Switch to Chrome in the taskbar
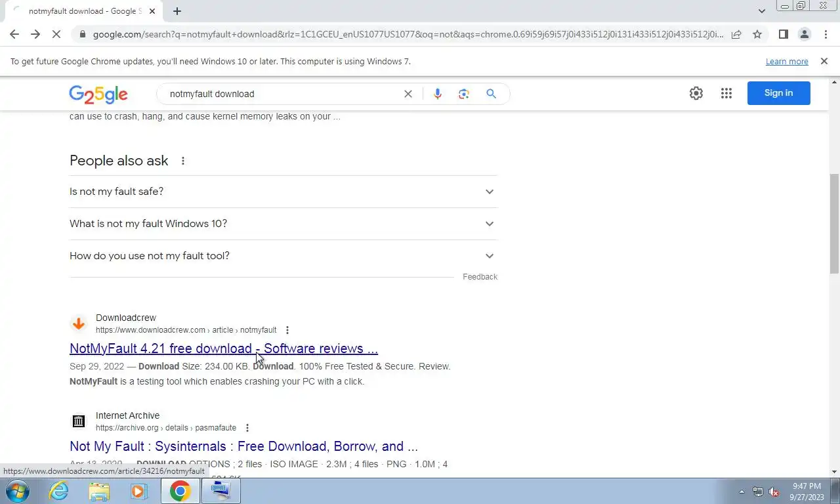 click(x=180, y=491)
